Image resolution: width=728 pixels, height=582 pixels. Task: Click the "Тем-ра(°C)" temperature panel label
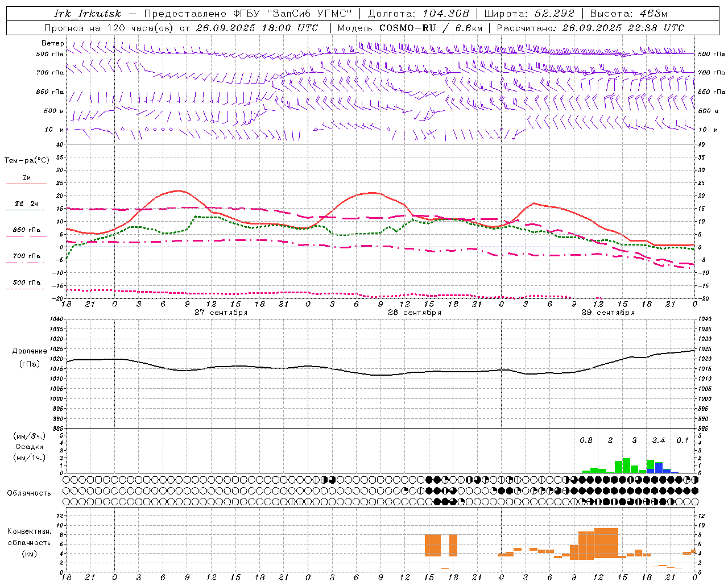point(27,161)
